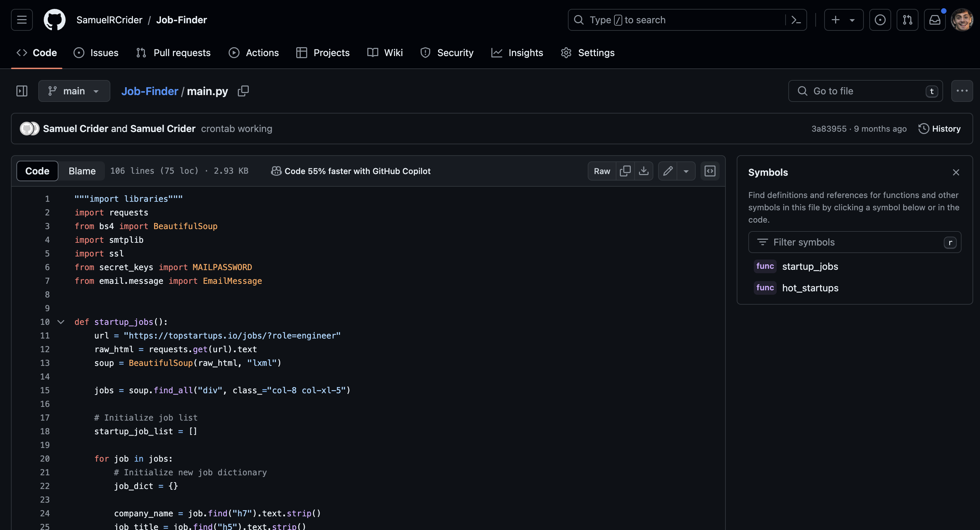Expand the create new dropdown caret
980x530 pixels.
[x=853, y=20]
